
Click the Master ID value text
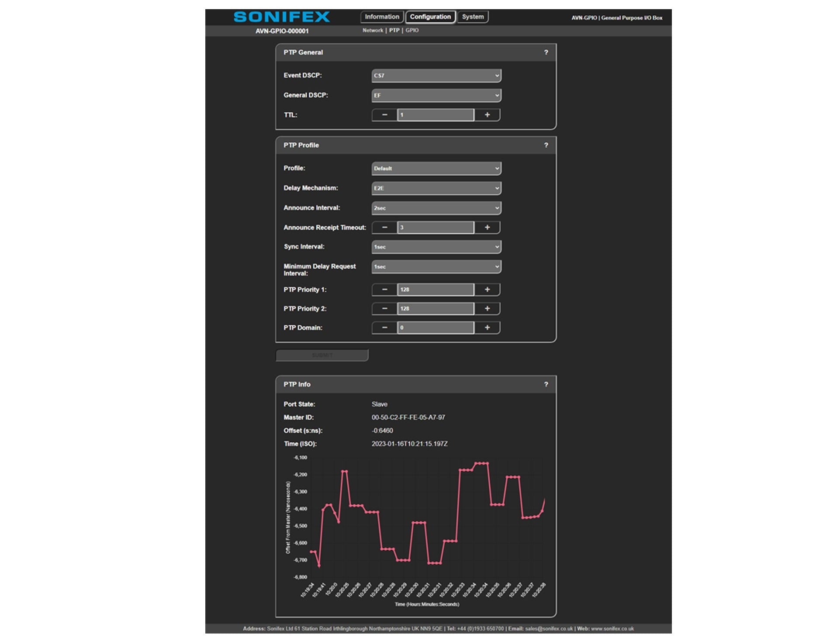(x=408, y=417)
